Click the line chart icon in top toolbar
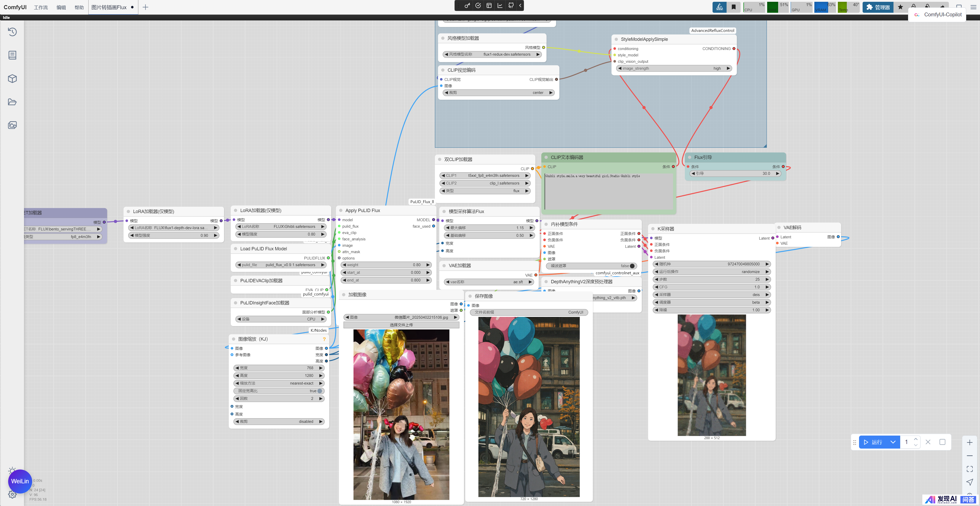 click(500, 6)
